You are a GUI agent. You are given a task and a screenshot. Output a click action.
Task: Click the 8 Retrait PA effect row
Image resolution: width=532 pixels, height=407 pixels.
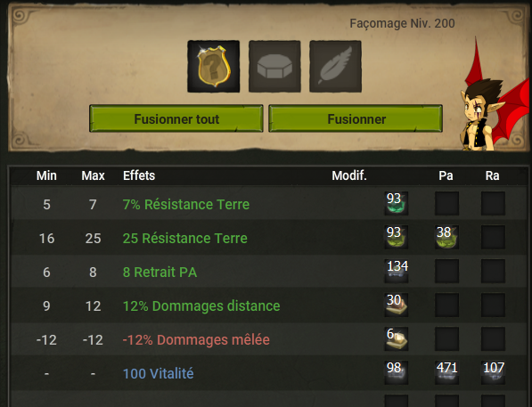[x=268, y=272]
